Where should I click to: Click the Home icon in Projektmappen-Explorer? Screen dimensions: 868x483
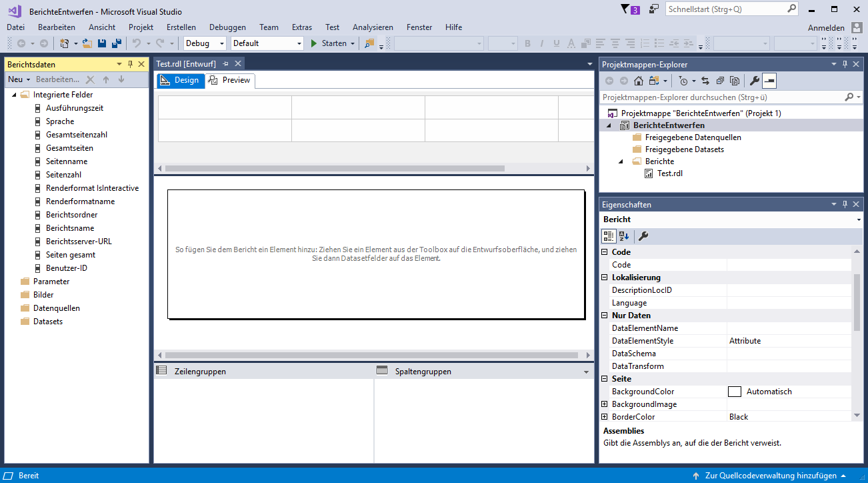coord(638,81)
